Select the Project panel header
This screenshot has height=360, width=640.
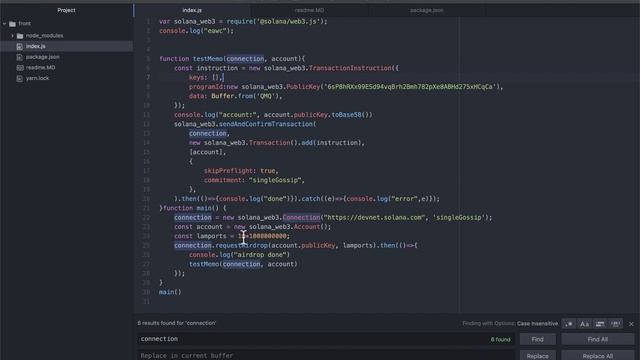[x=66, y=10]
